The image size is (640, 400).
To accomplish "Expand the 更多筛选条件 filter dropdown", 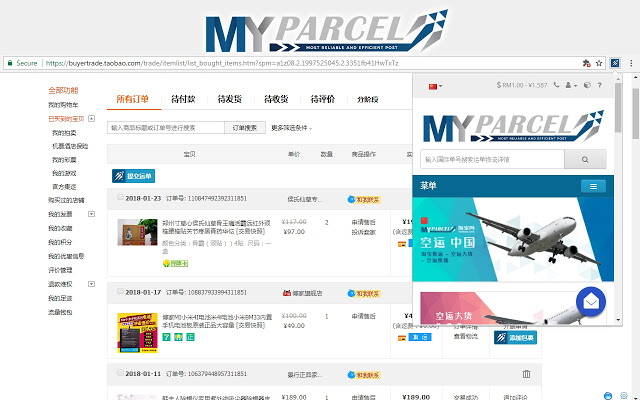I will click(x=291, y=128).
